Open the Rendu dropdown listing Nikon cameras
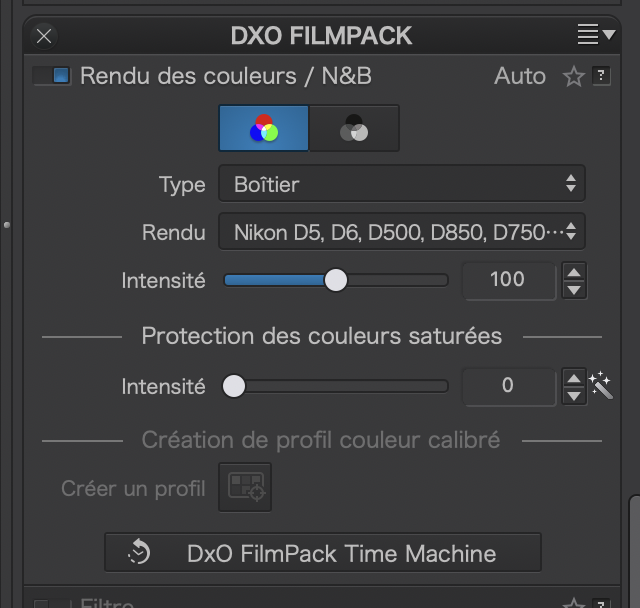 (x=402, y=231)
